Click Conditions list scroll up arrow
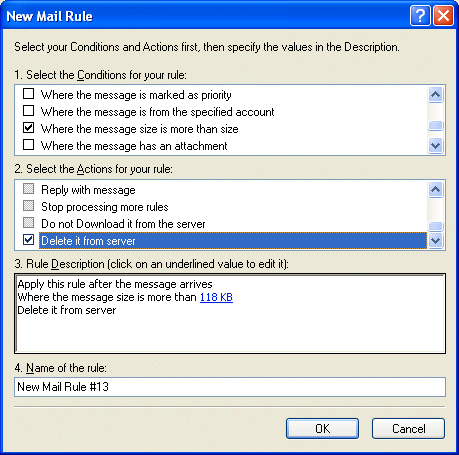The image size is (459, 455). coord(435,95)
